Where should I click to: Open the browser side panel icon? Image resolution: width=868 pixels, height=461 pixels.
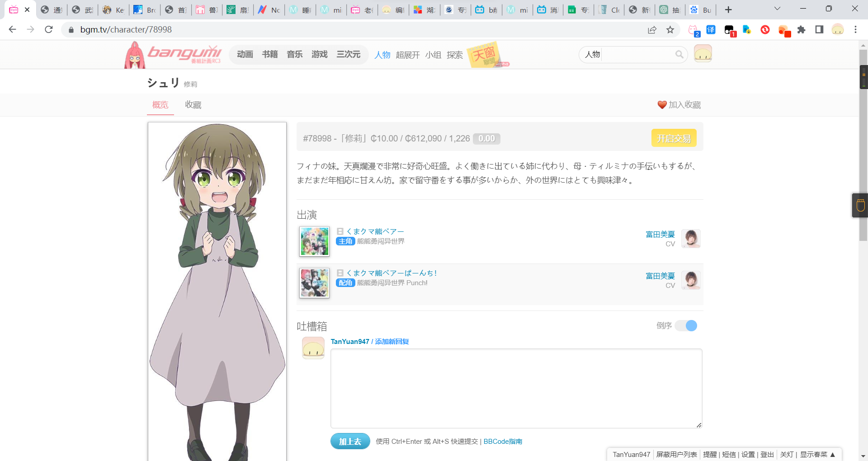pos(819,30)
